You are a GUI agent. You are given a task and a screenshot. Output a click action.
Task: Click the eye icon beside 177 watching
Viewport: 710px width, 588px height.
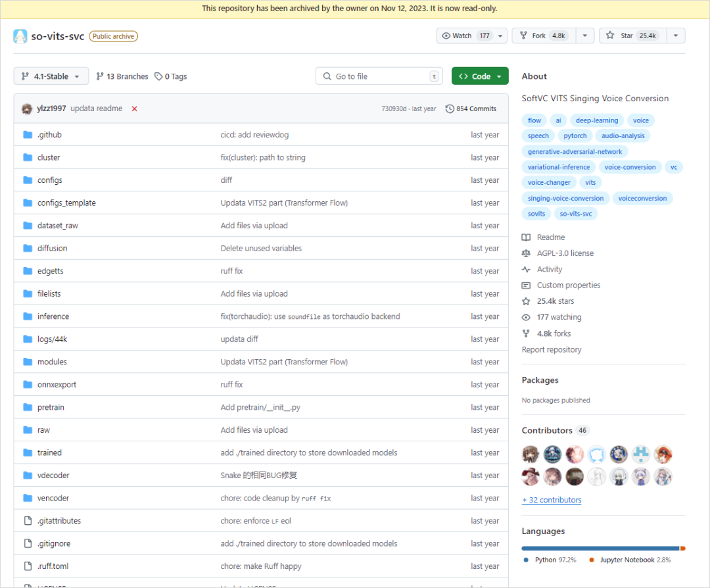(526, 318)
